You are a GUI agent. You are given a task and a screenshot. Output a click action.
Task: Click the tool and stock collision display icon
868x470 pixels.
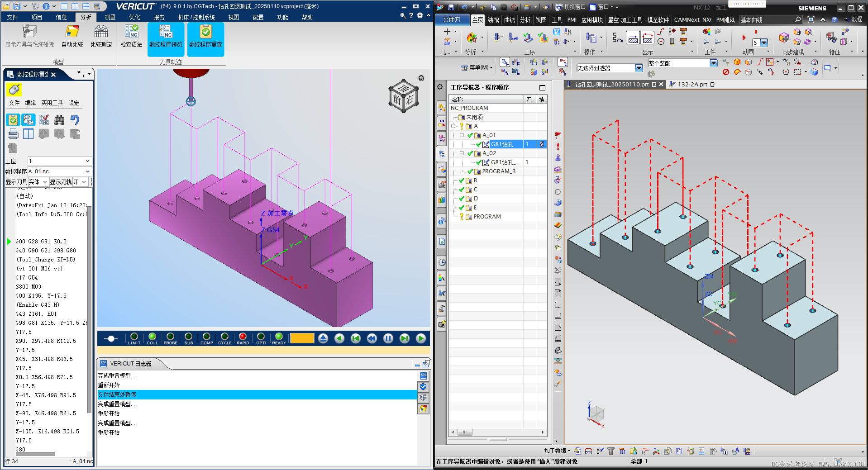pos(29,37)
